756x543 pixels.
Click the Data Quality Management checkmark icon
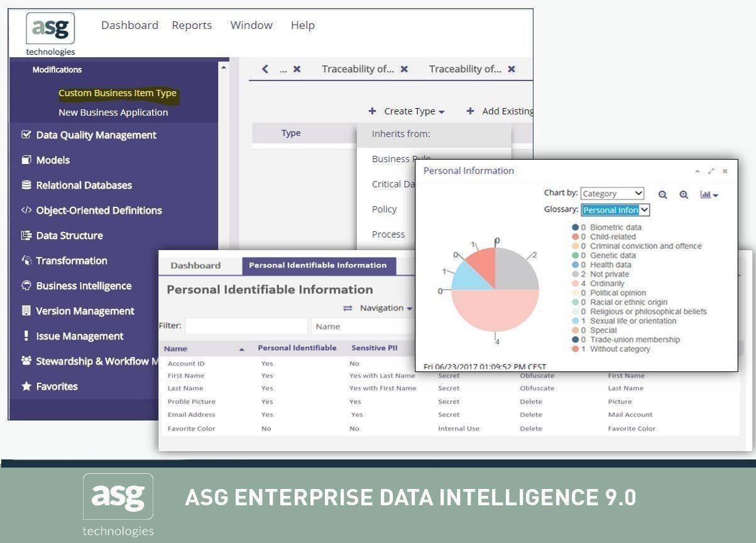(x=26, y=134)
